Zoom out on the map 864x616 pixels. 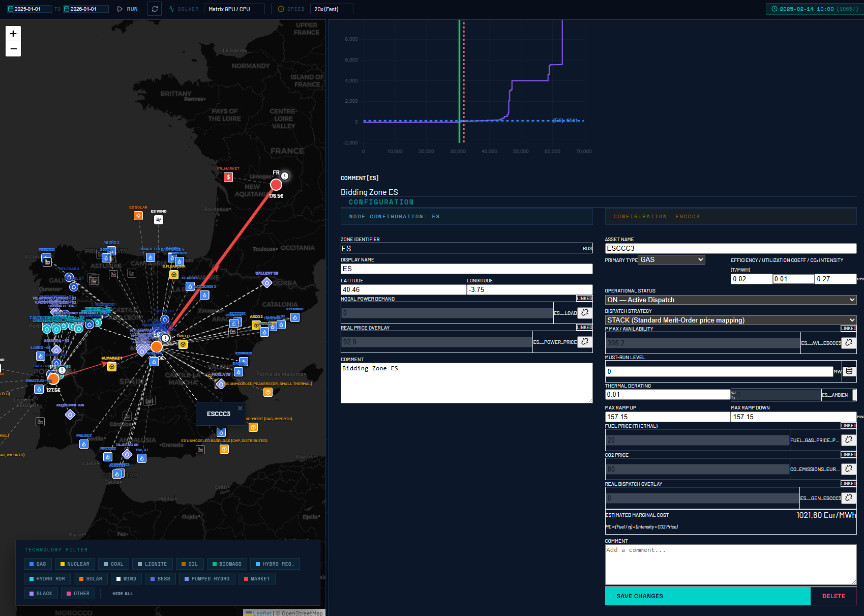(x=13, y=49)
